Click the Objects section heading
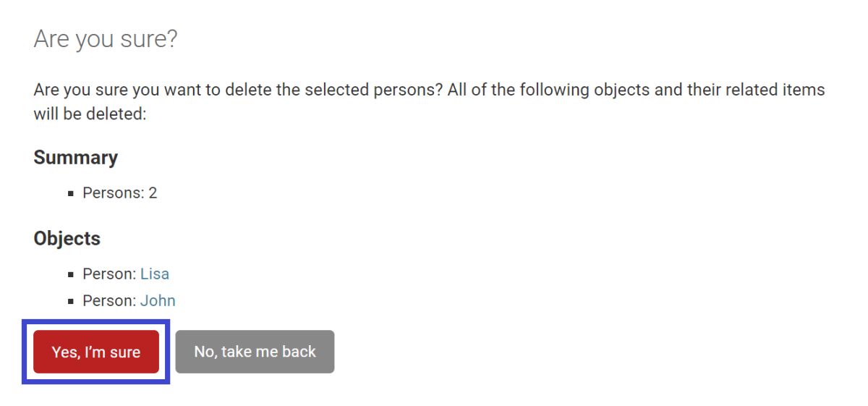 coord(67,238)
